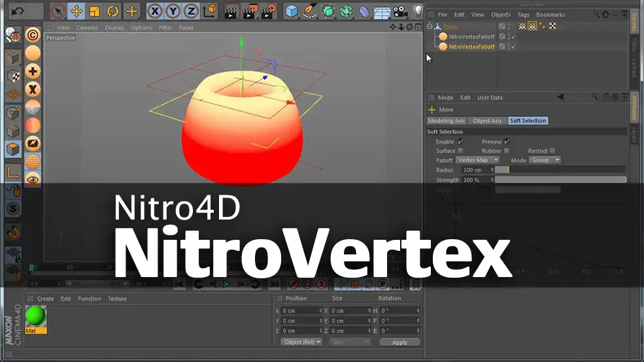
Task: Render active view clapperboard icon
Action: tap(231, 11)
